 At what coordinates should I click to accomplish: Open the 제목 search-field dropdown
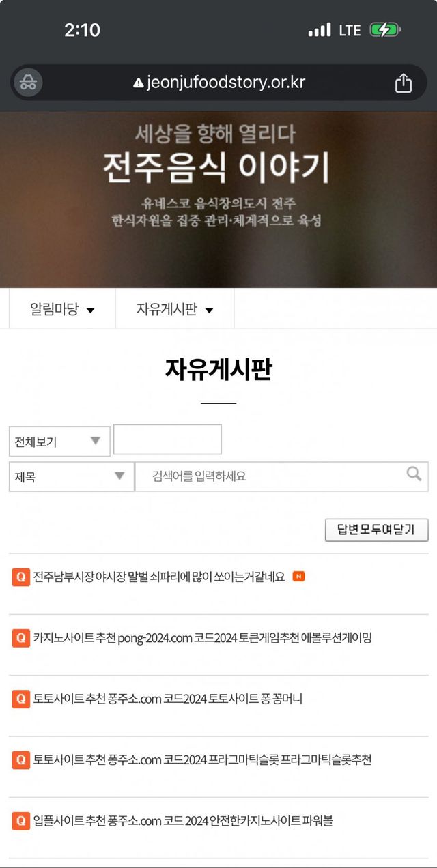(x=72, y=476)
